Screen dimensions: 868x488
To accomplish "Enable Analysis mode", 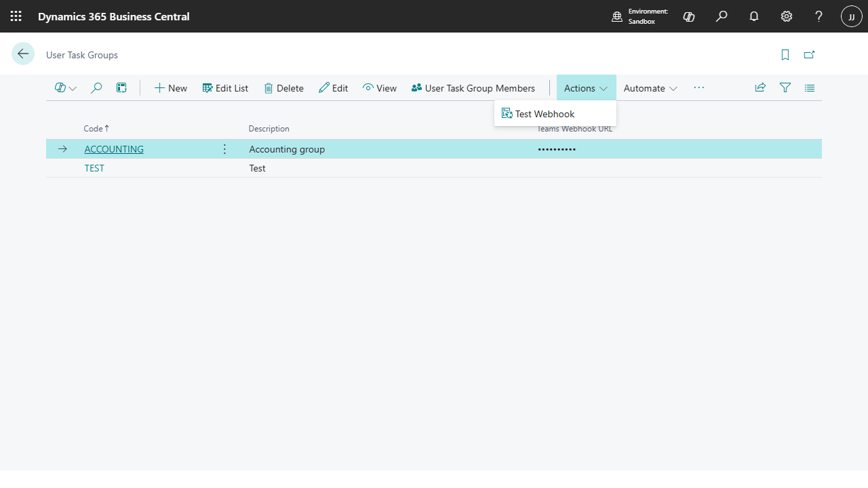I will pyautogui.click(x=121, y=87).
